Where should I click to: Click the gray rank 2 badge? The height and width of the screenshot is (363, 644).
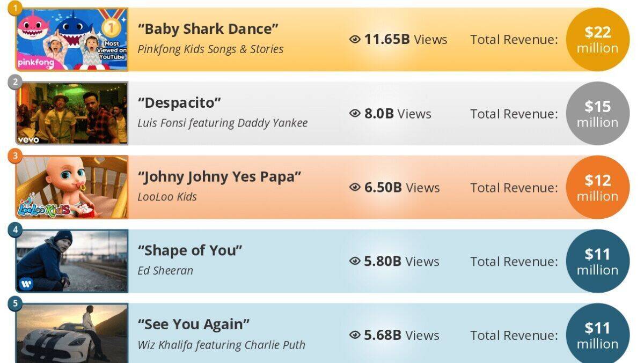tap(15, 82)
